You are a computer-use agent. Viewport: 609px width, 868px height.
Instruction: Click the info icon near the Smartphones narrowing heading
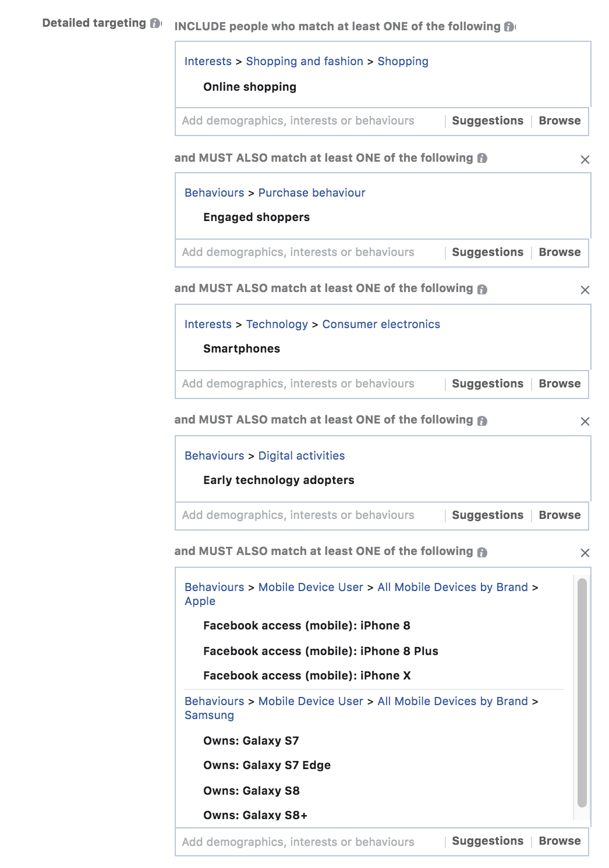481,289
